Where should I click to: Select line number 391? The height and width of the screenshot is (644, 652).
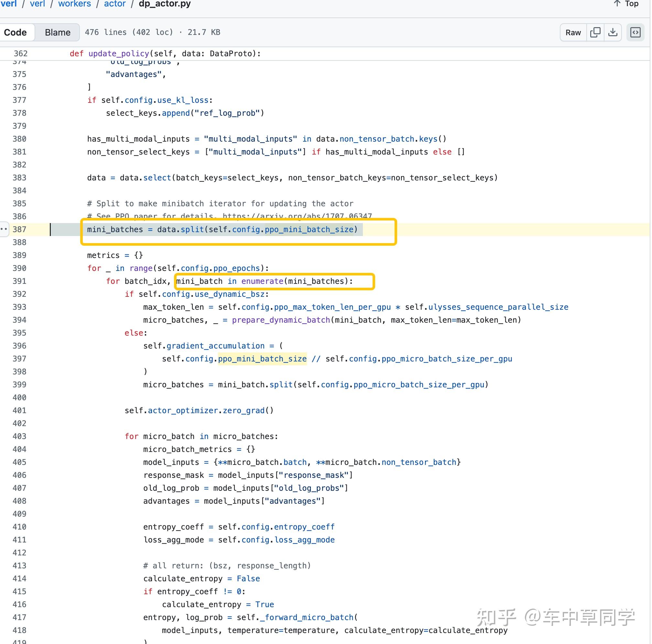pos(20,281)
